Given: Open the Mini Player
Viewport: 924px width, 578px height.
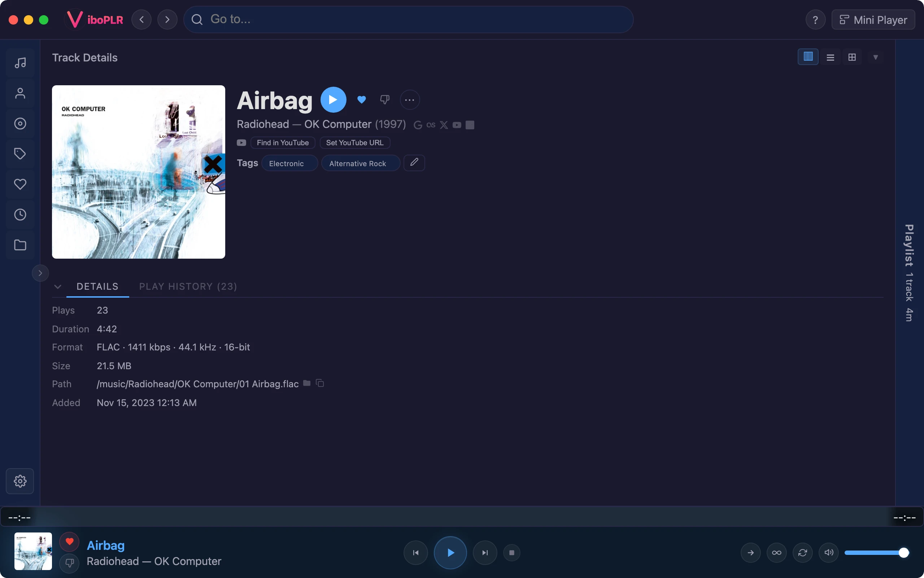Looking at the screenshot, I should point(873,20).
